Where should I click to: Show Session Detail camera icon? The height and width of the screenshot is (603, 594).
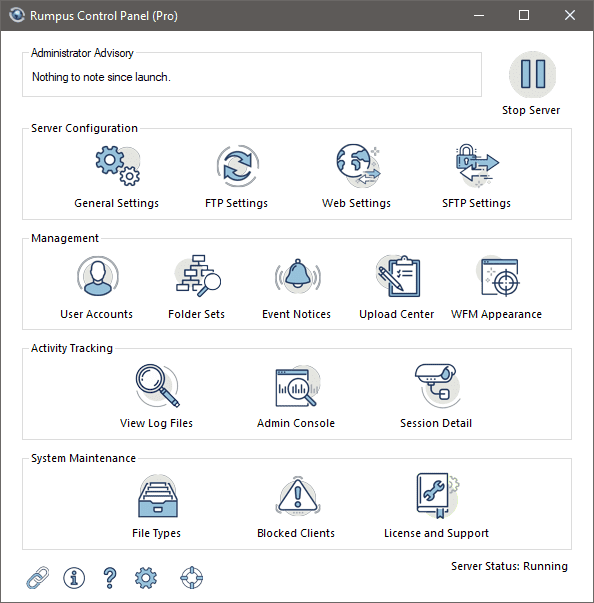437,386
